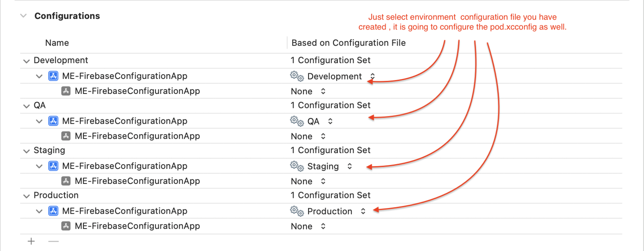Click the Name column header
This screenshot has height=251, width=644.
tap(57, 43)
